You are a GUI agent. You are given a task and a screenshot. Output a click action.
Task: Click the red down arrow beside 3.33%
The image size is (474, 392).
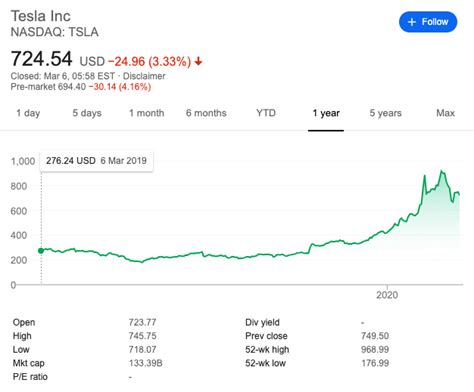click(198, 61)
